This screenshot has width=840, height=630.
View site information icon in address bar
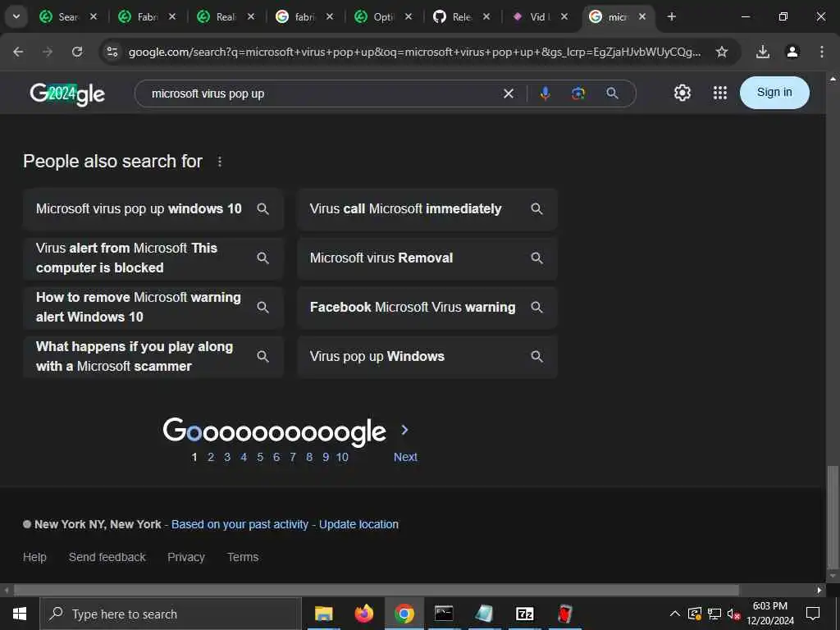112,52
